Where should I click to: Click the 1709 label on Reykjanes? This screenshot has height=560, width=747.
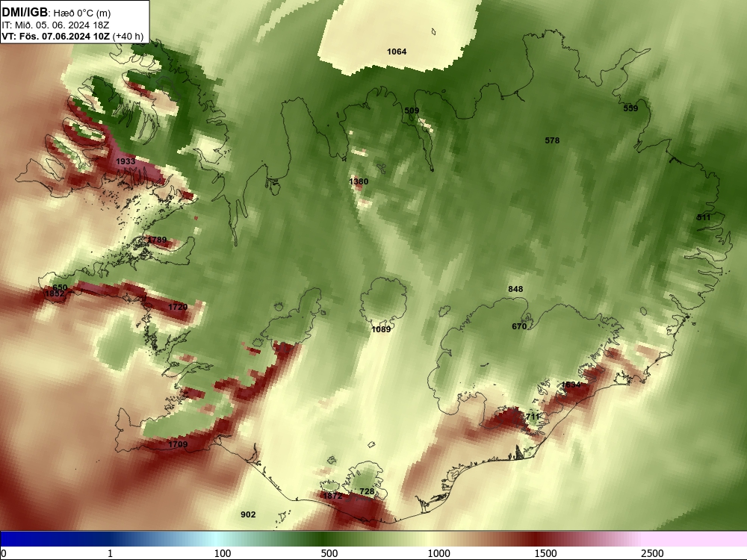click(178, 444)
